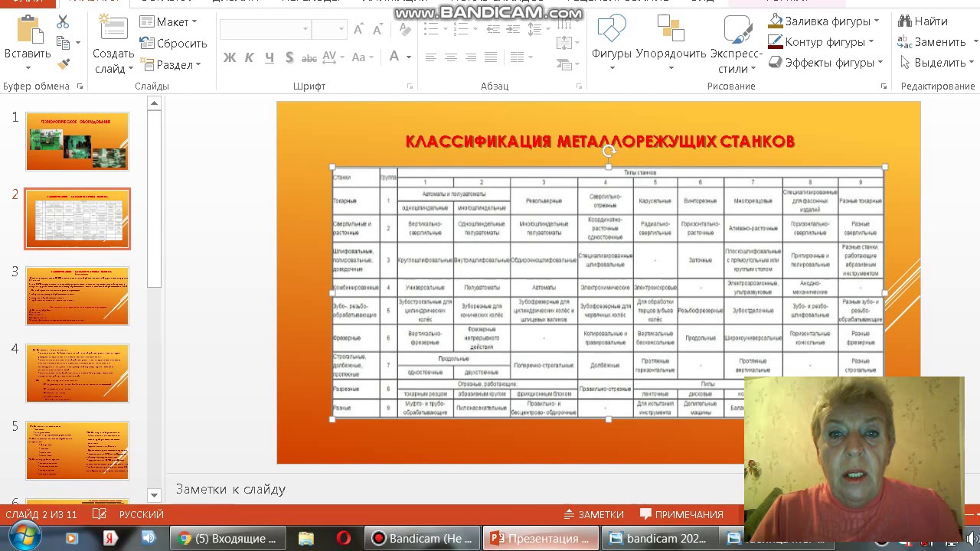
Task: Click slide panel scrollbar down arrow
Action: click(154, 496)
